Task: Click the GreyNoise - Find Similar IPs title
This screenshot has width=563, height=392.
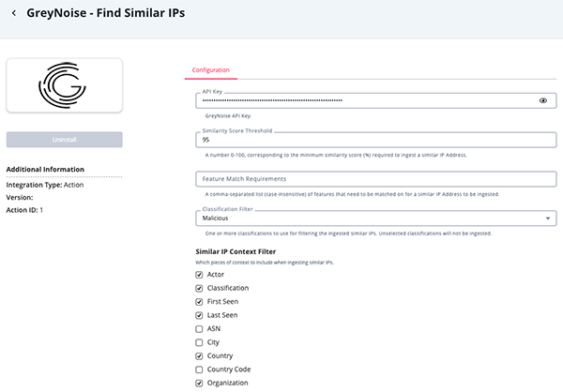Action: [x=106, y=13]
